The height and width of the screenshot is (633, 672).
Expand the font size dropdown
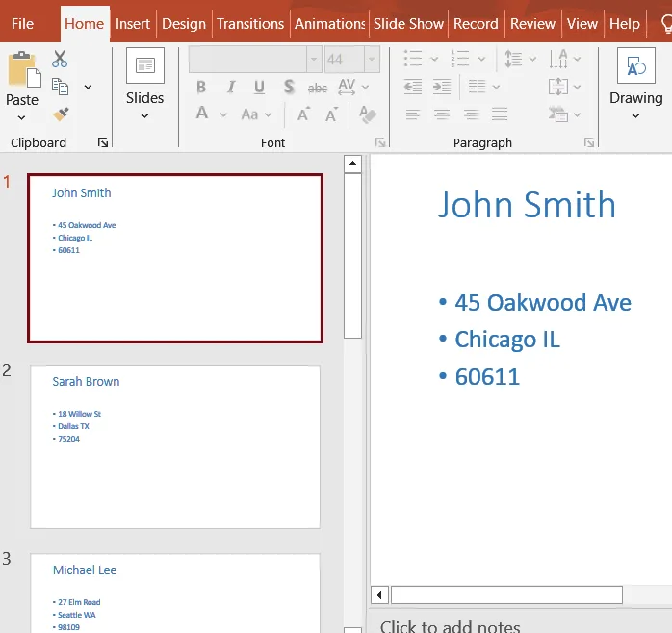pyautogui.click(x=372, y=59)
